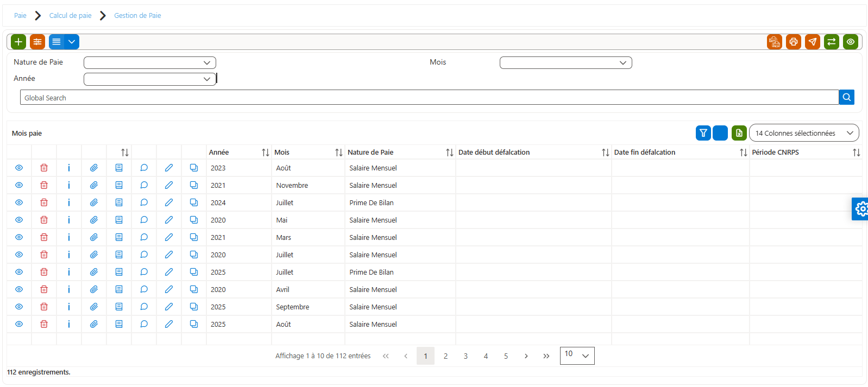The width and height of the screenshot is (868, 387).
Task: Sort table by Nature de Paie column
Action: coord(400,153)
